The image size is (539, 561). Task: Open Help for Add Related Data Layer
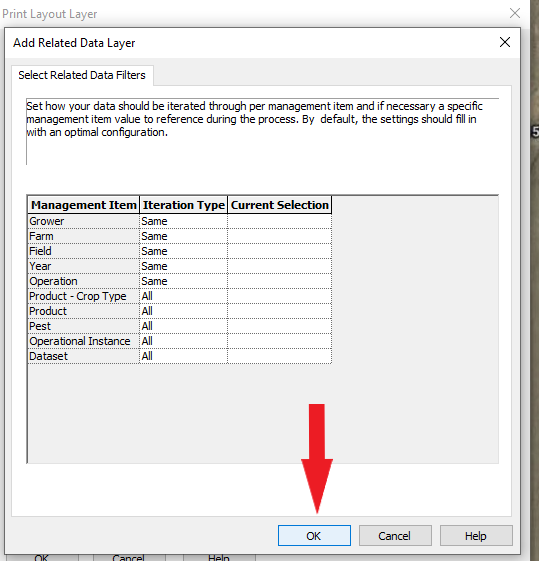pyautogui.click(x=476, y=536)
